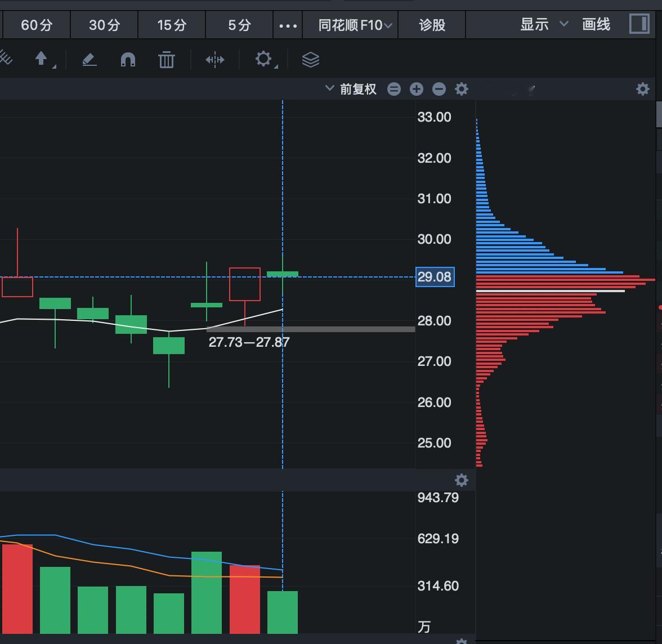This screenshot has width=662, height=644.
Task: Open the volume indicator settings gear
Action: 462,480
